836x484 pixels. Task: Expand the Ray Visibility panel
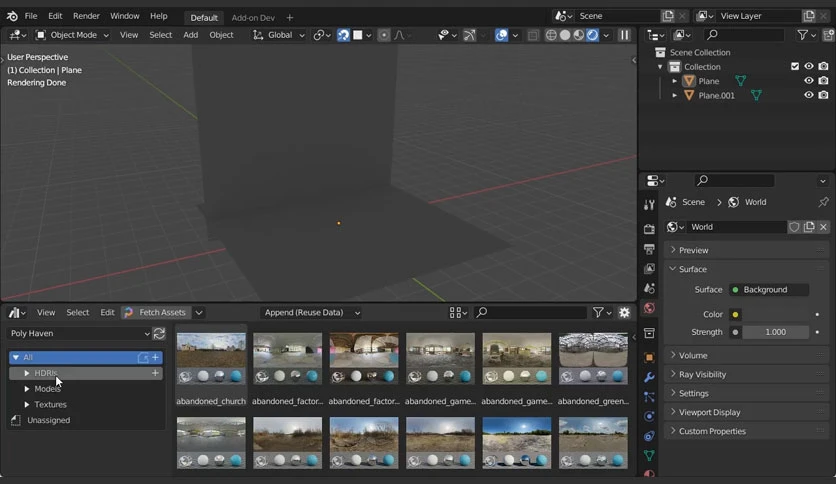(x=746, y=374)
